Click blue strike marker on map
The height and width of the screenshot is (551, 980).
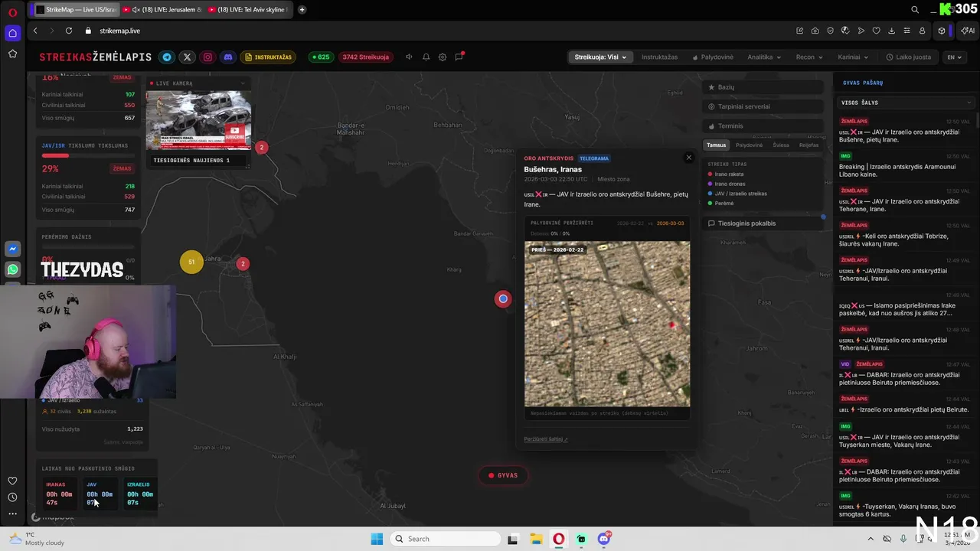click(503, 299)
